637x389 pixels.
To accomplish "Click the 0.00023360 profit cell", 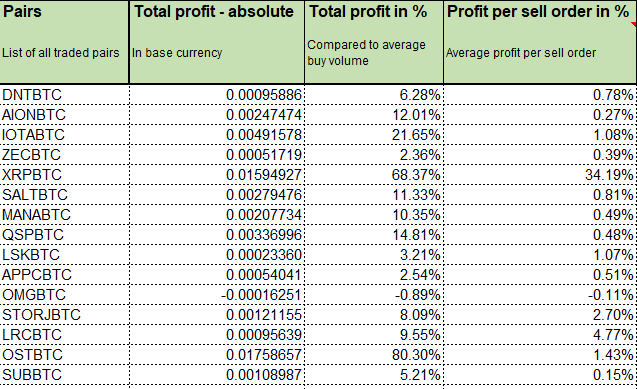I will [x=217, y=255].
